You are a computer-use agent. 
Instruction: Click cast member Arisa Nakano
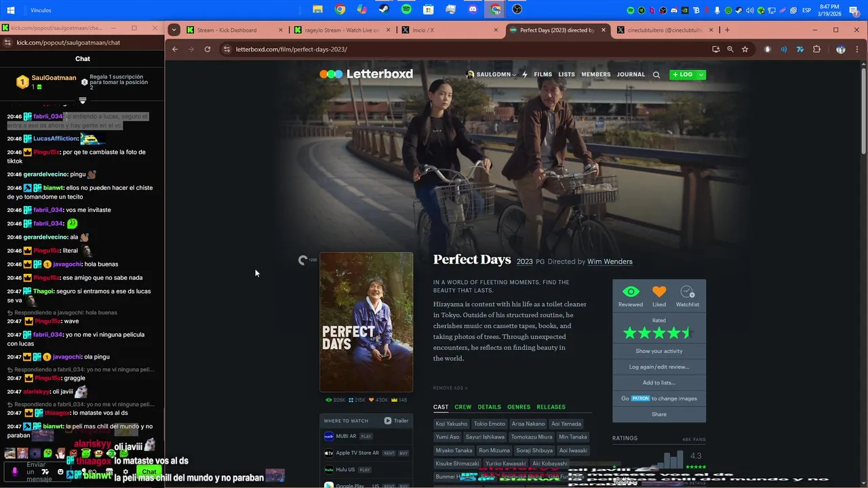(528, 424)
